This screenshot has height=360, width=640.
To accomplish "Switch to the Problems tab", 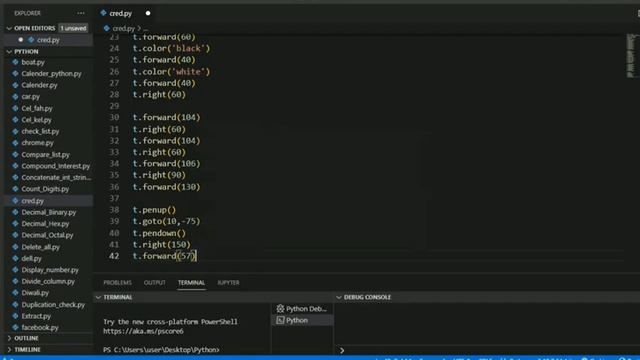I will (x=118, y=282).
